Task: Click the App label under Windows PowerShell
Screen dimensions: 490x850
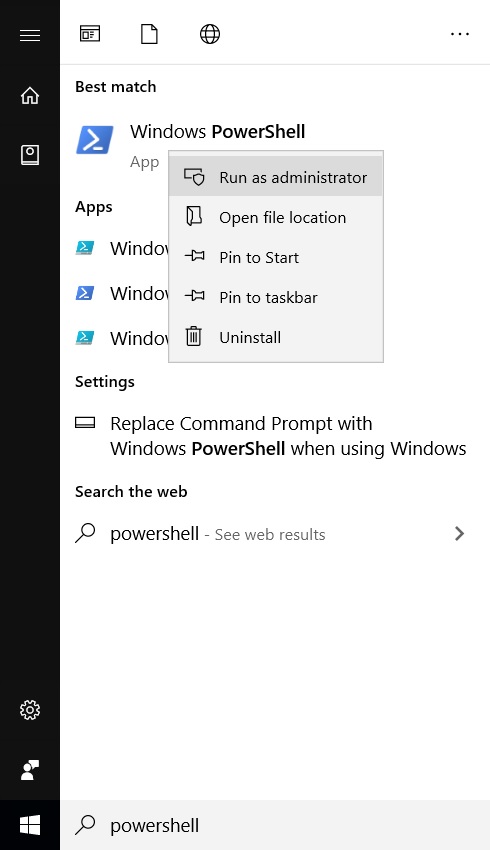Action: [x=144, y=162]
